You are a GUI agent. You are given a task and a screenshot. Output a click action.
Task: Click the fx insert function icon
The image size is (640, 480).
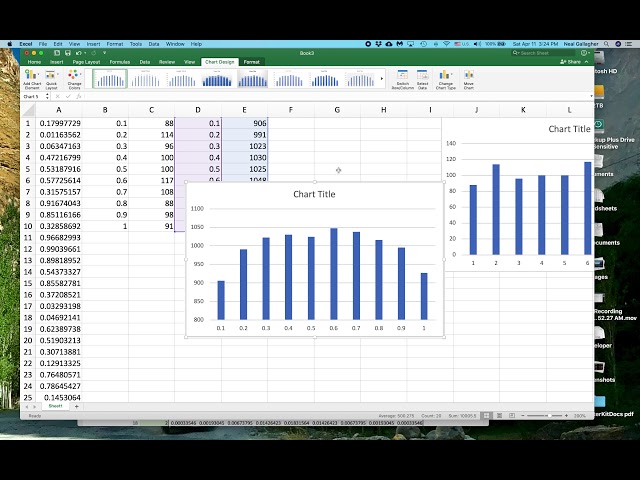pyautogui.click(x=78, y=97)
